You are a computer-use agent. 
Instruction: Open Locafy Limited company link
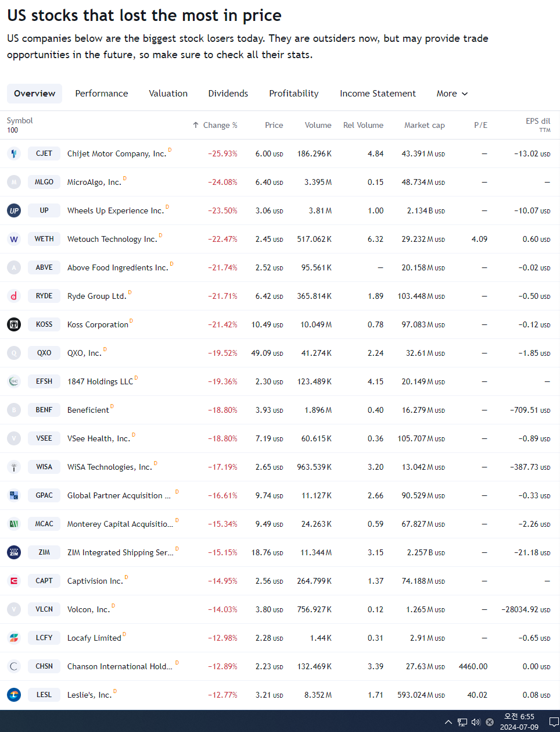[x=94, y=638]
